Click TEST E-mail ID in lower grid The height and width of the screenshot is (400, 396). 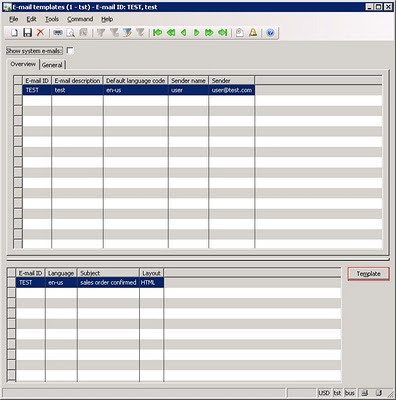tap(31, 283)
